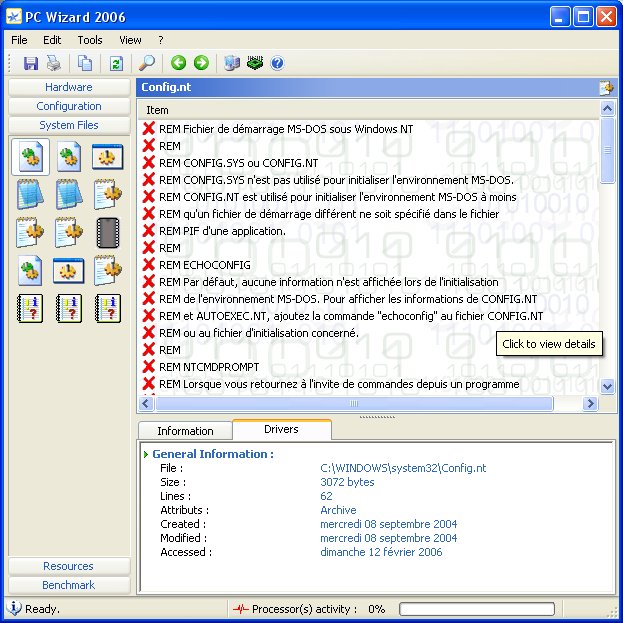Open the Configuration category
Viewport: 623px width, 623px height.
(x=69, y=106)
